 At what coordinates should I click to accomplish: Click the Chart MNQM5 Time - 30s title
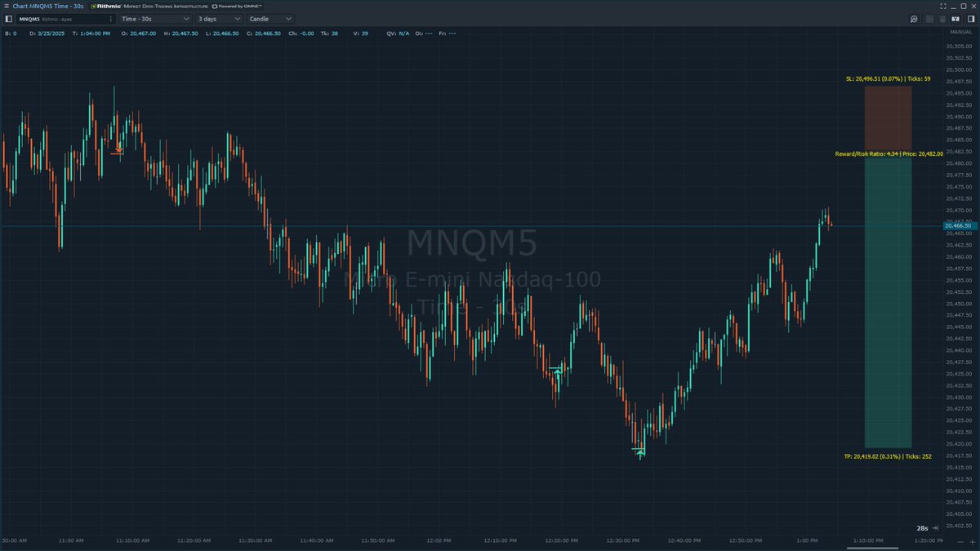tap(48, 6)
